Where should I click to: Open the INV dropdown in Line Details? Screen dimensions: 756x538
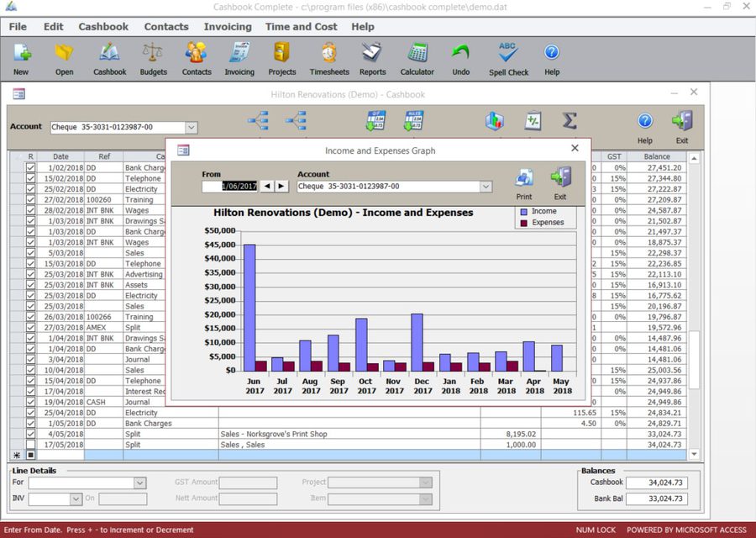(x=76, y=498)
